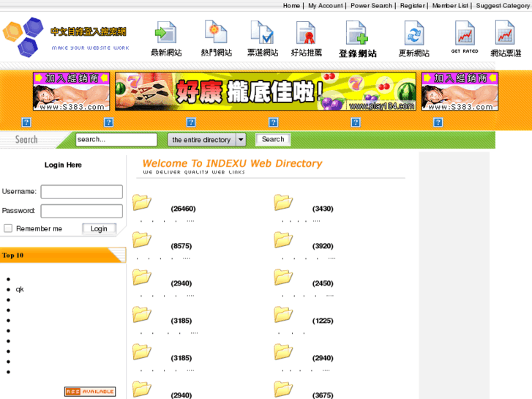Open the folder icon with count (26460)
This screenshot has width=532, height=399.
point(142,202)
